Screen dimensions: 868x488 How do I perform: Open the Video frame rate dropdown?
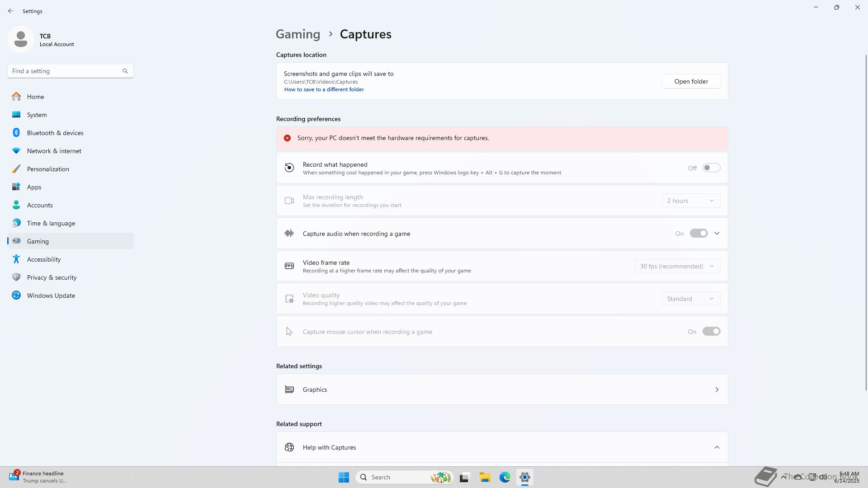(677, 266)
